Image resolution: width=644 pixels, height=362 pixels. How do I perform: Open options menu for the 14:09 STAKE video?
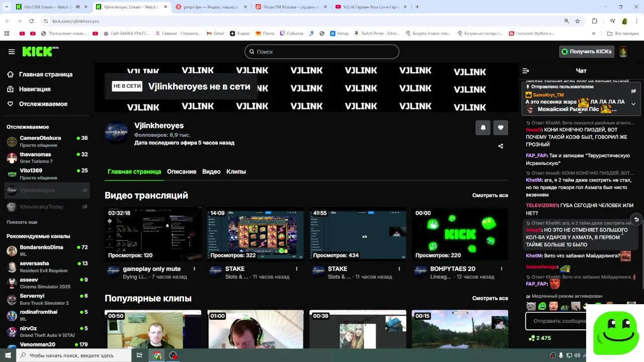(297, 269)
